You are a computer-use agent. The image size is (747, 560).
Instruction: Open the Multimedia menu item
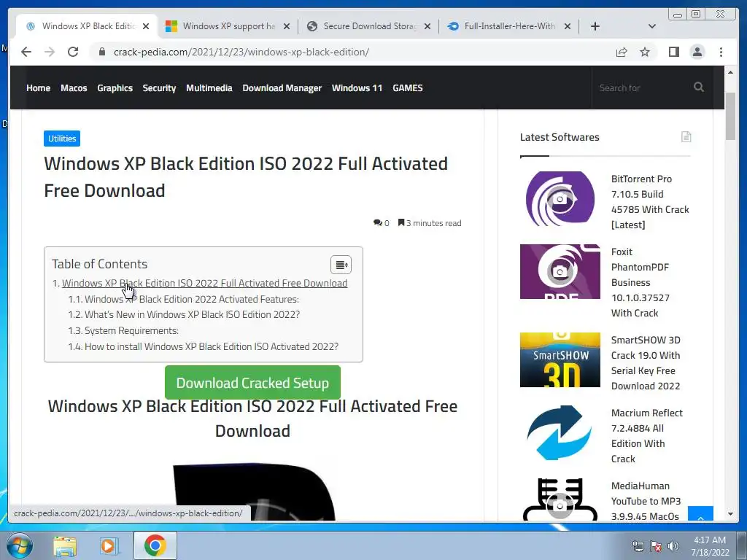click(209, 87)
